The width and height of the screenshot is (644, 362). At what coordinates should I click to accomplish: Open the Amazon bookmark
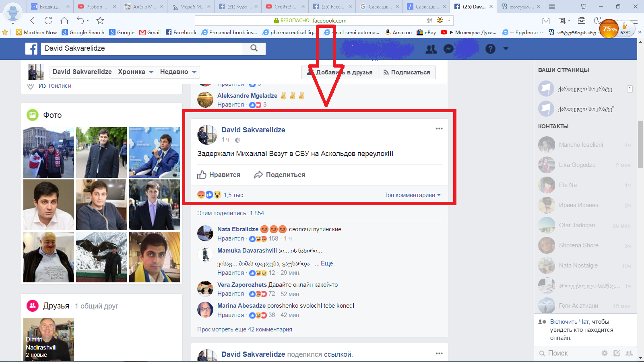pyautogui.click(x=398, y=32)
